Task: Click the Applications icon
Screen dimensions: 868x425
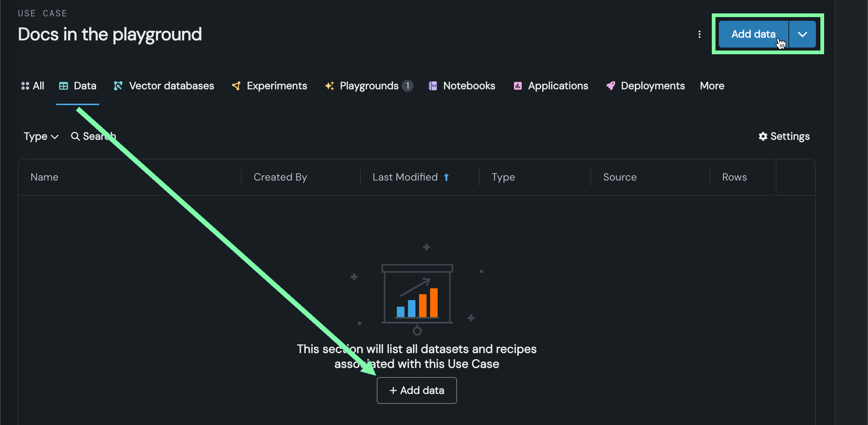Action: (518, 86)
